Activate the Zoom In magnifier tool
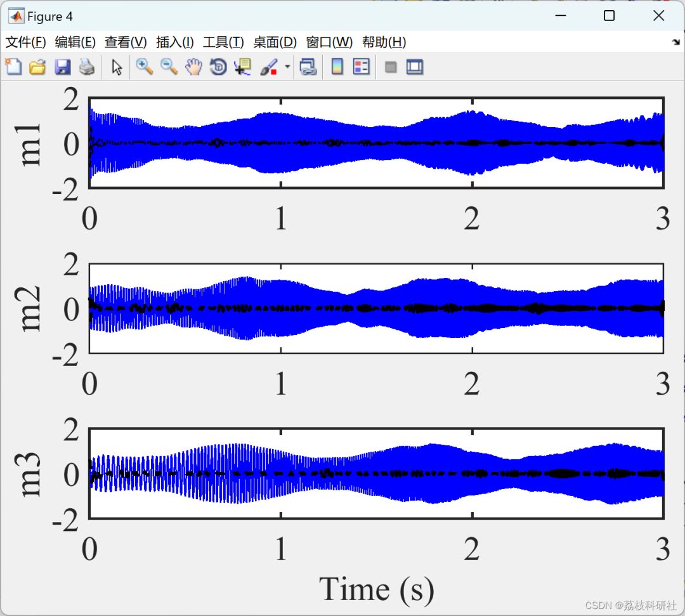Image resolution: width=685 pixels, height=616 pixels. click(x=144, y=67)
